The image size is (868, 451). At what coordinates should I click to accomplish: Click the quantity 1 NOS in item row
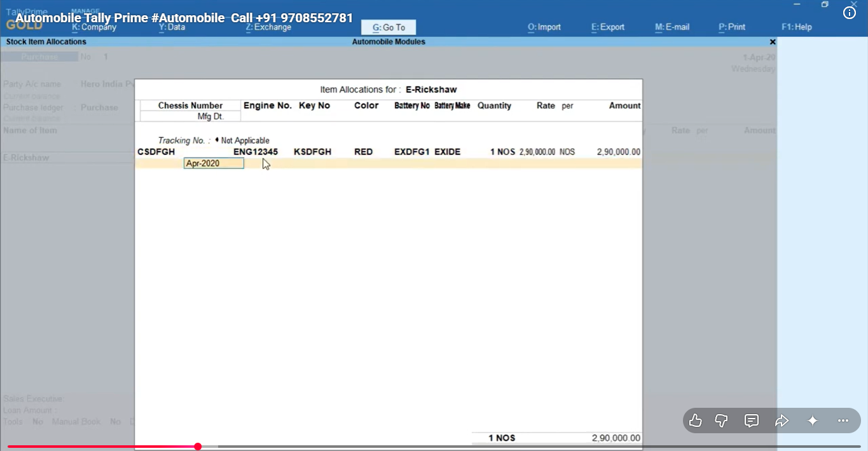[502, 152]
